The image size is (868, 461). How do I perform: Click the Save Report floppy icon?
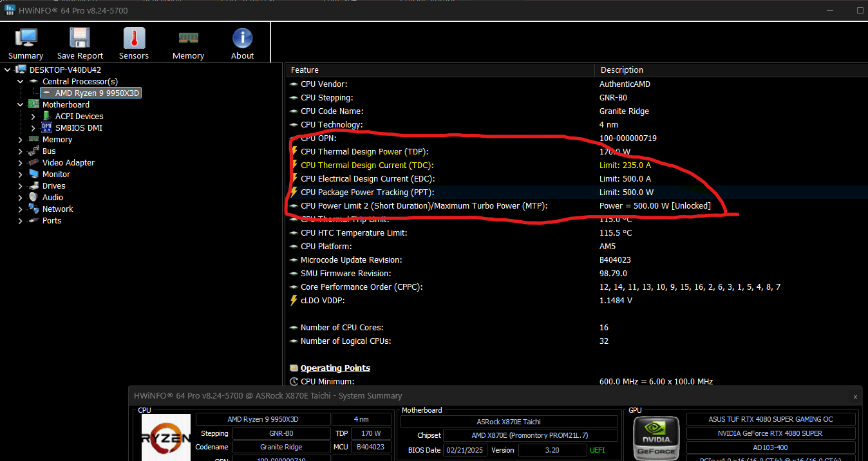80,44
